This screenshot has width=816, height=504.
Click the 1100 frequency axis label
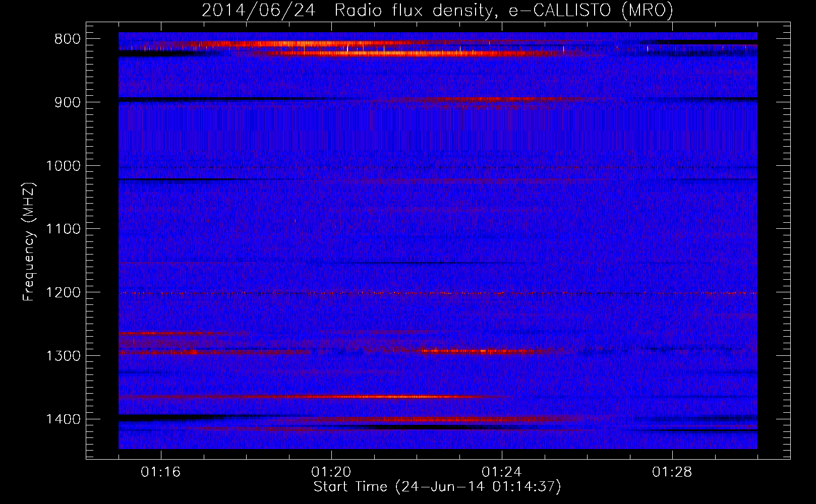click(x=63, y=229)
